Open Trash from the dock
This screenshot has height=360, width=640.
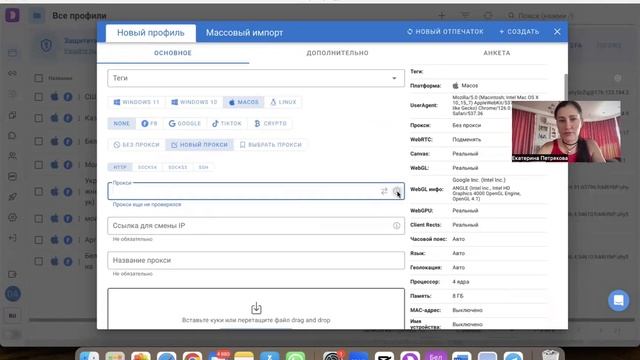(x=550, y=355)
